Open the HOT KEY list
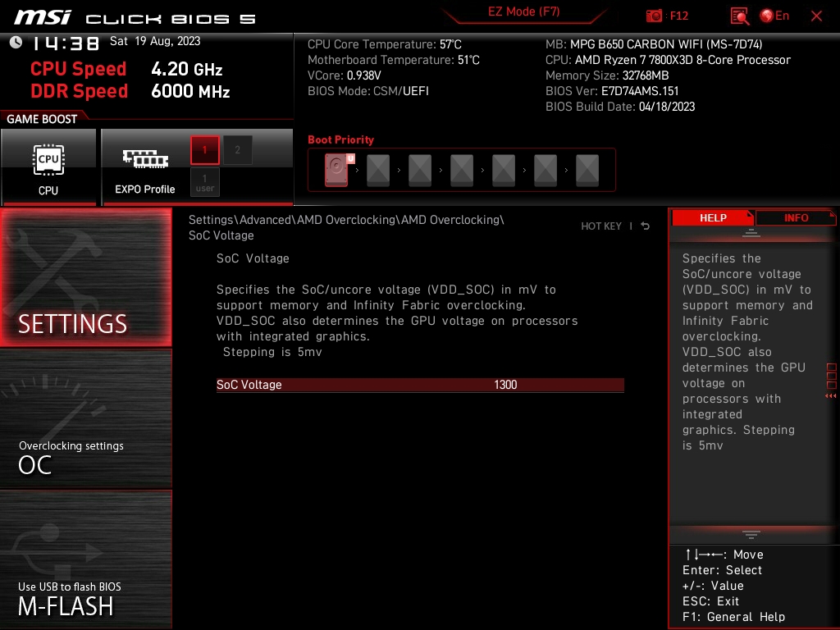This screenshot has height=630, width=840. pos(601,226)
